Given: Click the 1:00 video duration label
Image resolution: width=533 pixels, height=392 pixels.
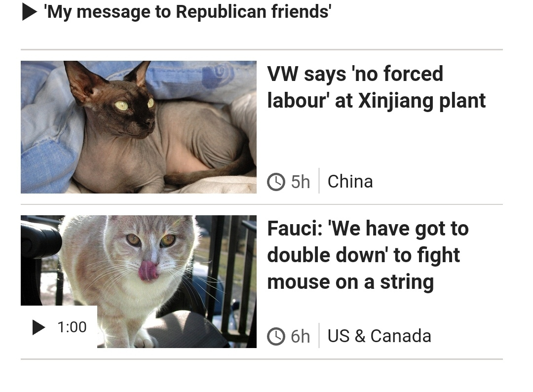Looking at the screenshot, I should click(x=72, y=327).
